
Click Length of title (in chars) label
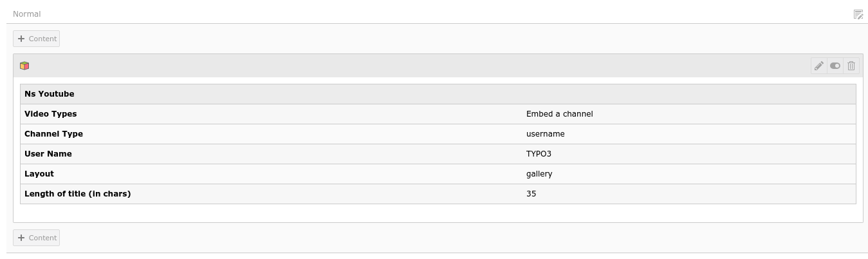[x=77, y=194]
